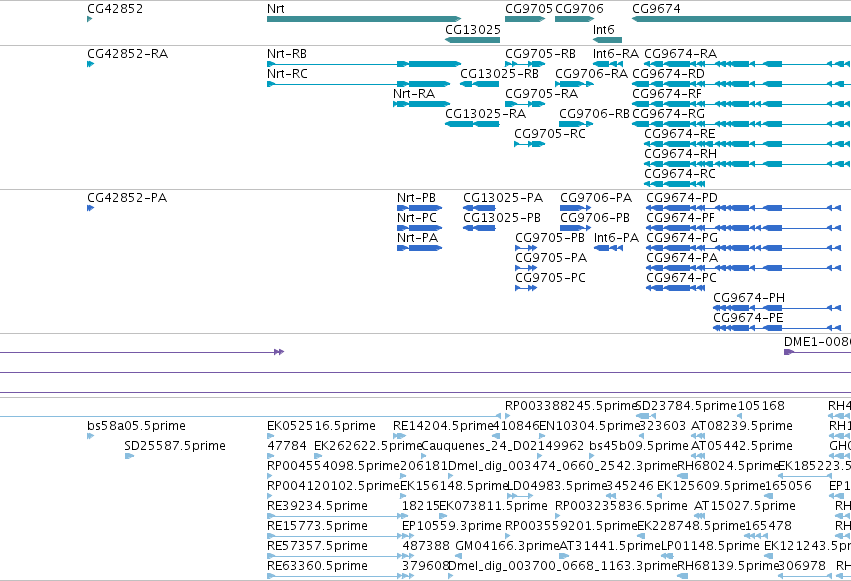Select protein CG13025-PB
The width and height of the screenshot is (851, 581).
coord(479,228)
